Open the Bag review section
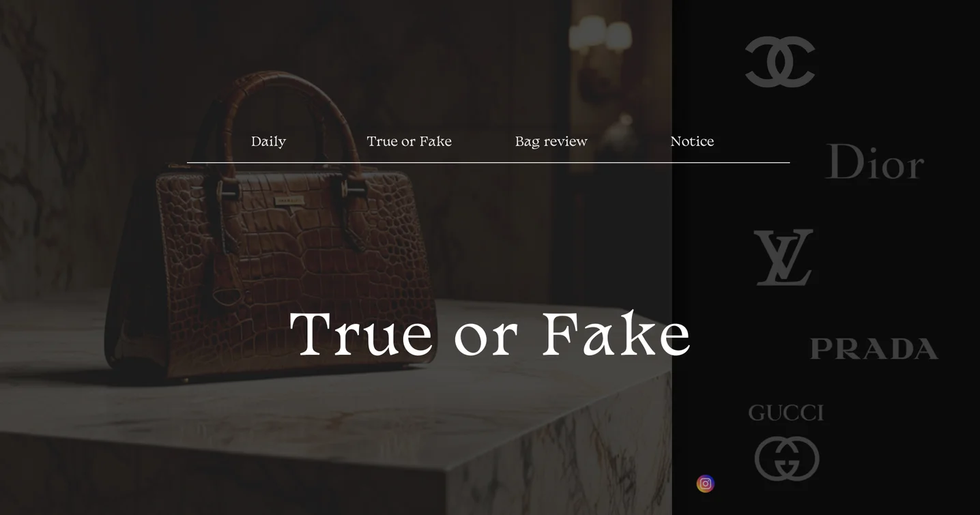Image resolution: width=980 pixels, height=515 pixels. 551,141
